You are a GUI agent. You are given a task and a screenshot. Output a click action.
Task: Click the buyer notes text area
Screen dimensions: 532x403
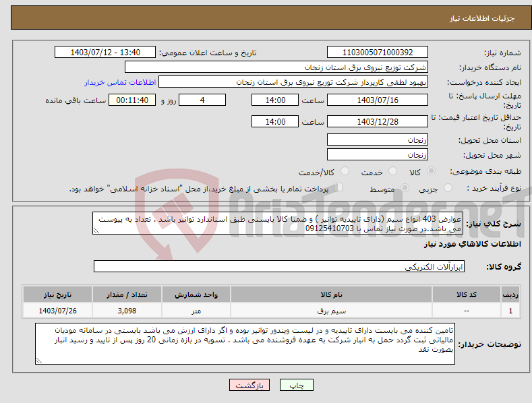click(x=245, y=344)
